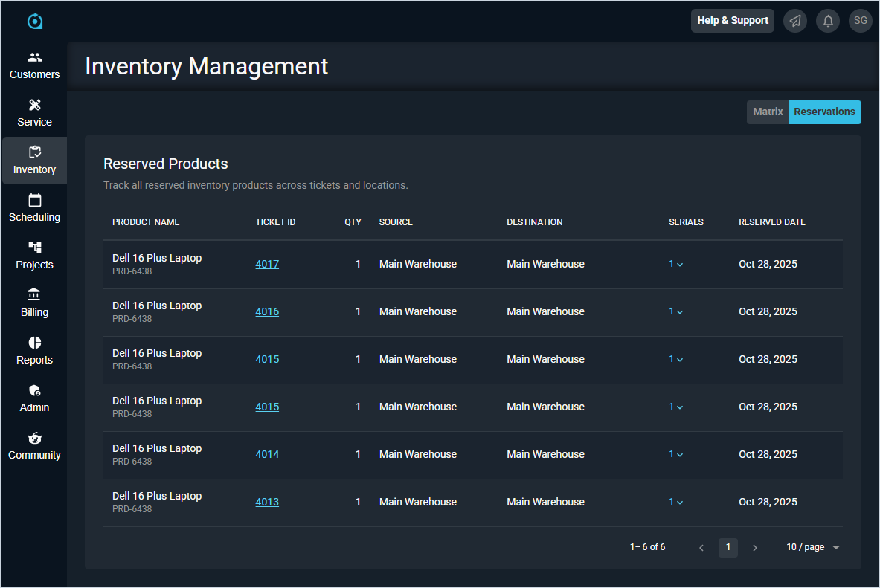Click the app logo icon

point(35,22)
